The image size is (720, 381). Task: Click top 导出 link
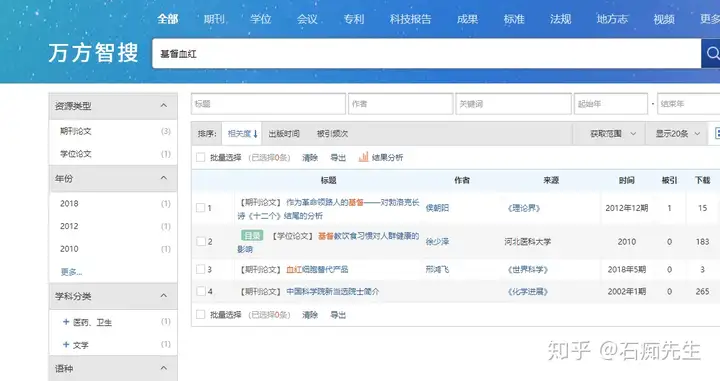click(338, 157)
